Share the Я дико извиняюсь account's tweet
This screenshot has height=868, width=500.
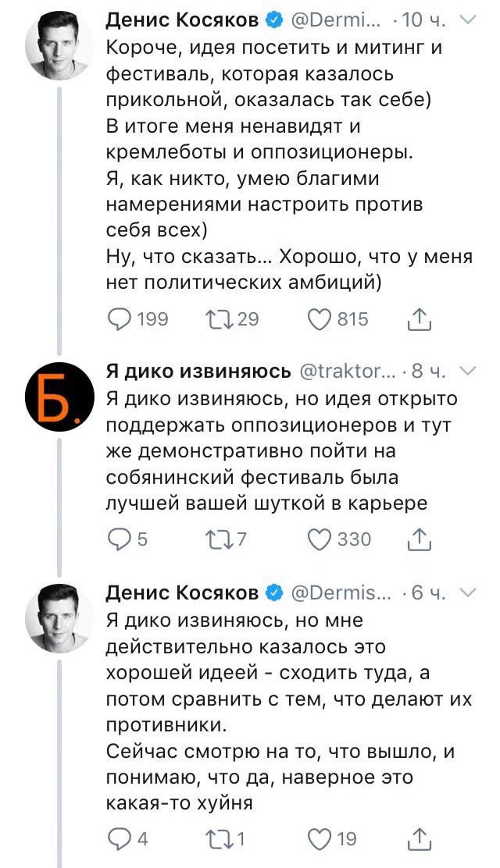click(x=420, y=539)
